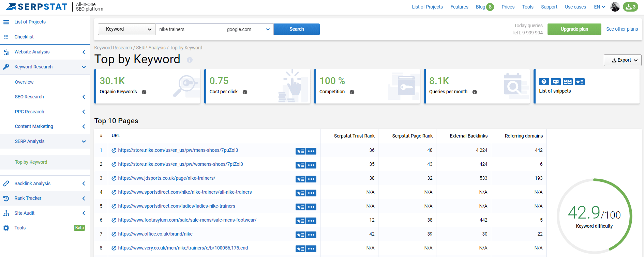
Task: Click external link icon for jdsports URL
Action: 114,178
